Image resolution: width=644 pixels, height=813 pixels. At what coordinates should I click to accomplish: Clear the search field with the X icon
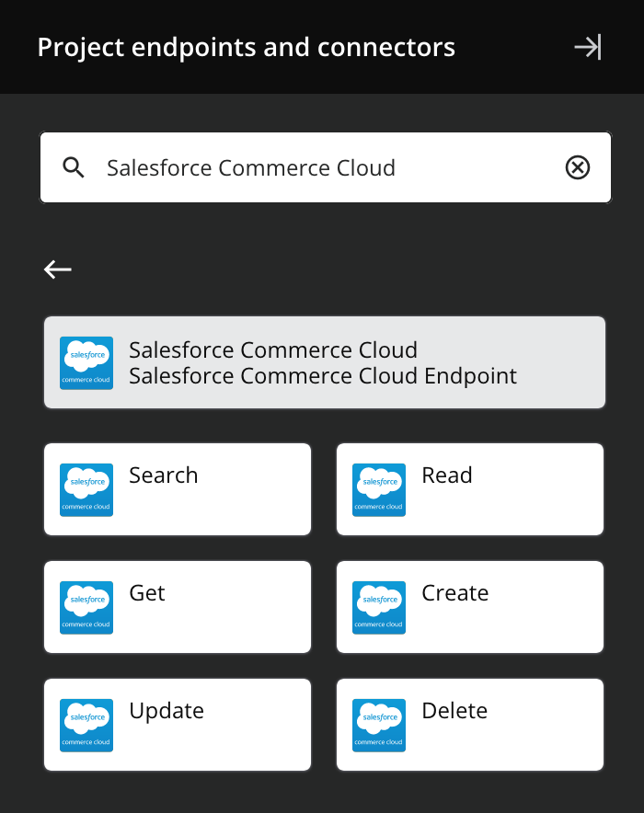pos(578,167)
